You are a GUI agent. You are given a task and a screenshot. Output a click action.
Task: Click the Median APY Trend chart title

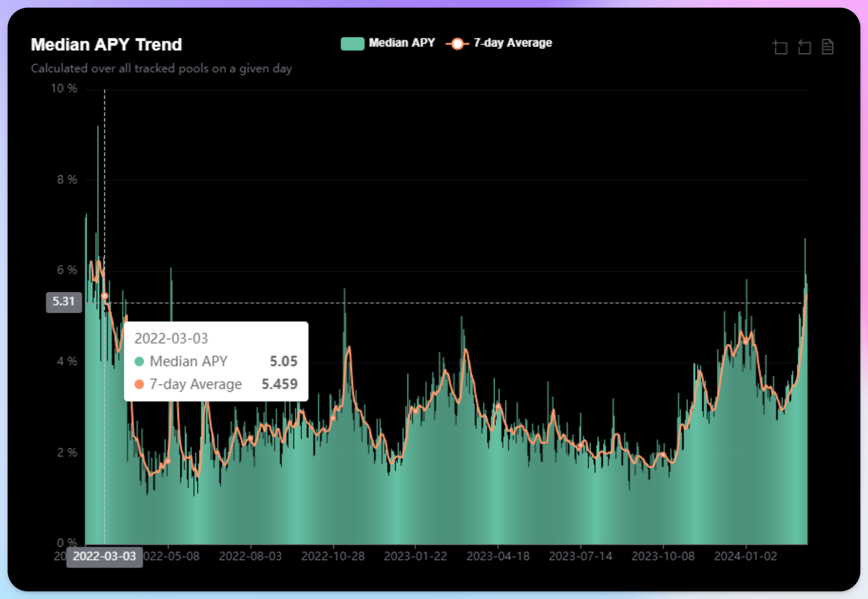[x=106, y=45]
